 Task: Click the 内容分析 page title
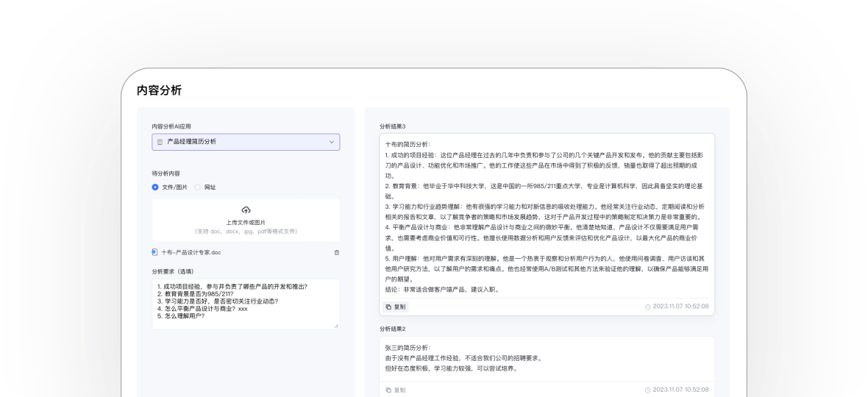(x=159, y=90)
